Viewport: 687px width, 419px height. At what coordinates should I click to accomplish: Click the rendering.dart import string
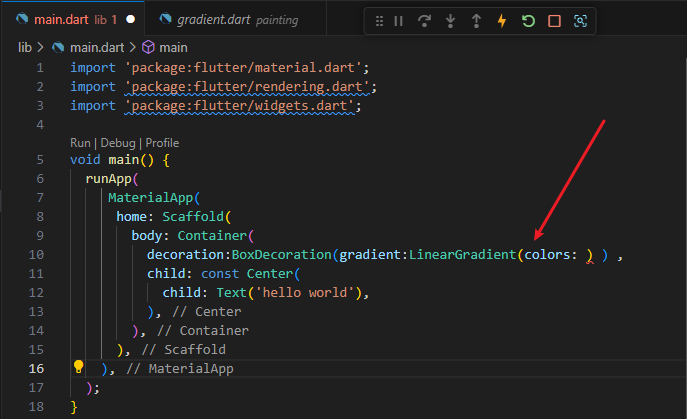[x=247, y=87]
